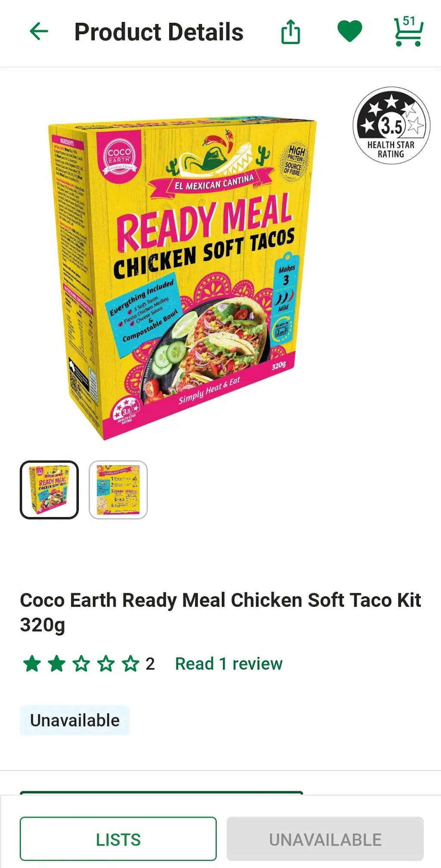This screenshot has width=441, height=868.
Task: Tap the Unavailable status label
Action: point(75,720)
